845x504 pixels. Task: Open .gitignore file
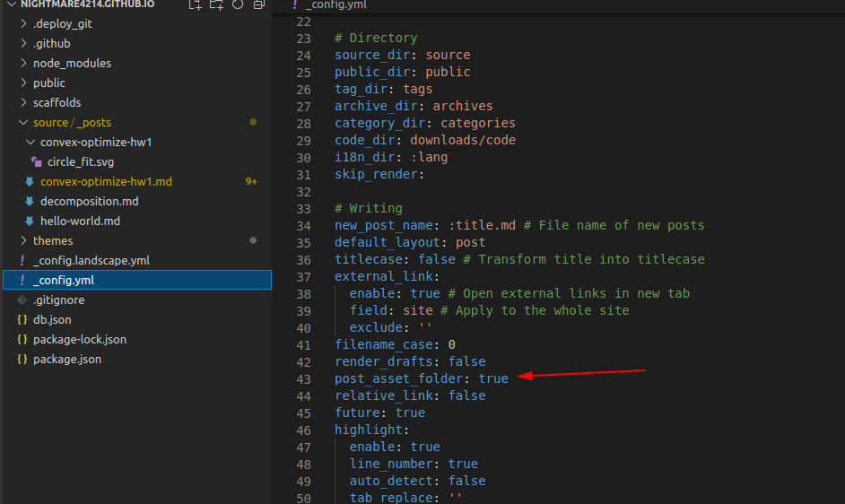[x=58, y=300]
